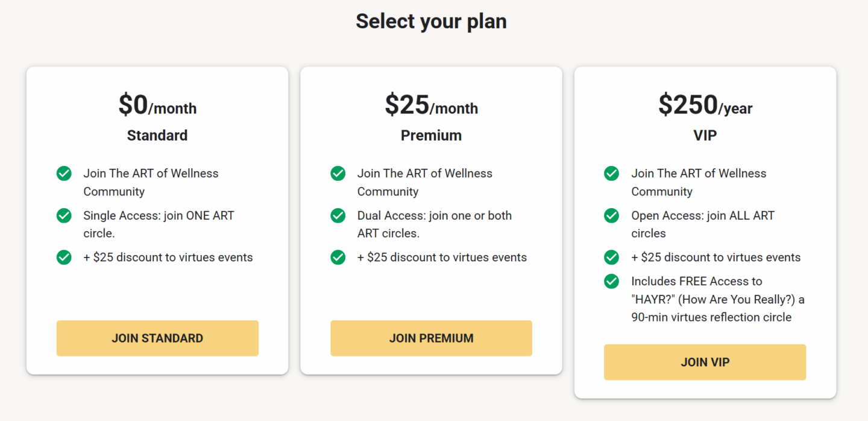Viewport: 868px width, 421px height.
Task: Click checkmark beside Standard $25 discount feature
Action: pyautogui.click(x=64, y=258)
